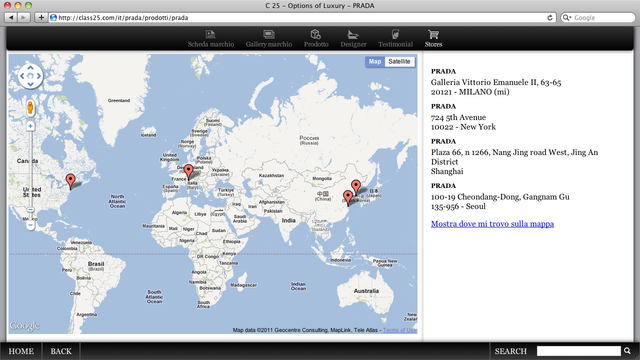The width and height of the screenshot is (640, 360).
Task: Zoom in with the map plus button
Action: coord(31,126)
